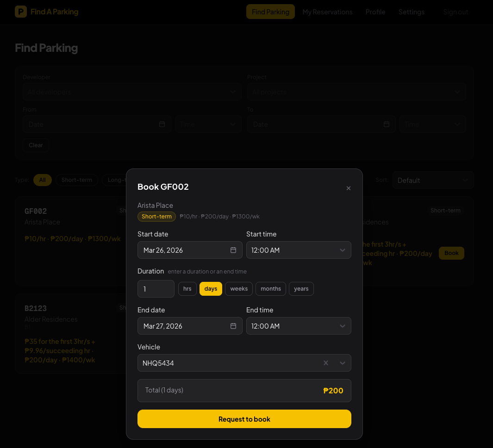This screenshot has width=493, height=448.
Task: Expand the Vehicle dropdown chevron
Action: tap(343, 363)
